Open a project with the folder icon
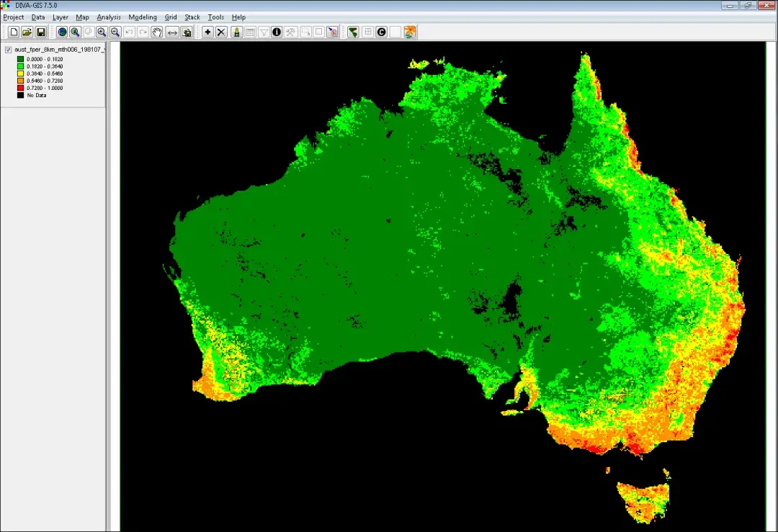The image size is (778, 532). pyautogui.click(x=27, y=32)
